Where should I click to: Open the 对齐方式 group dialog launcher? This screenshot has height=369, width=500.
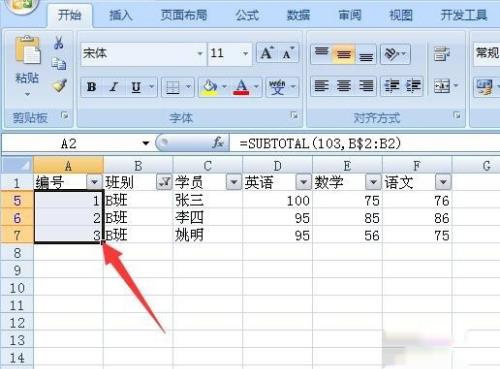(457, 116)
